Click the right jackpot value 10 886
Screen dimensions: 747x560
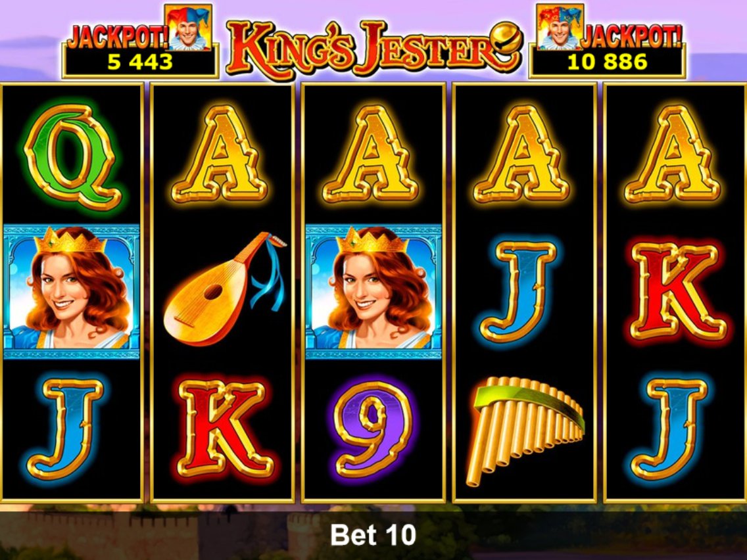pos(608,62)
